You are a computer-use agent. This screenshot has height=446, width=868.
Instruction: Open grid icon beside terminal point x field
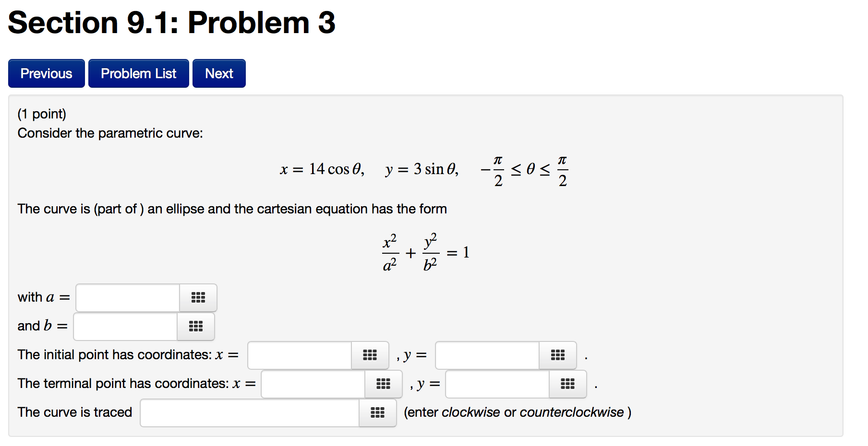383,384
